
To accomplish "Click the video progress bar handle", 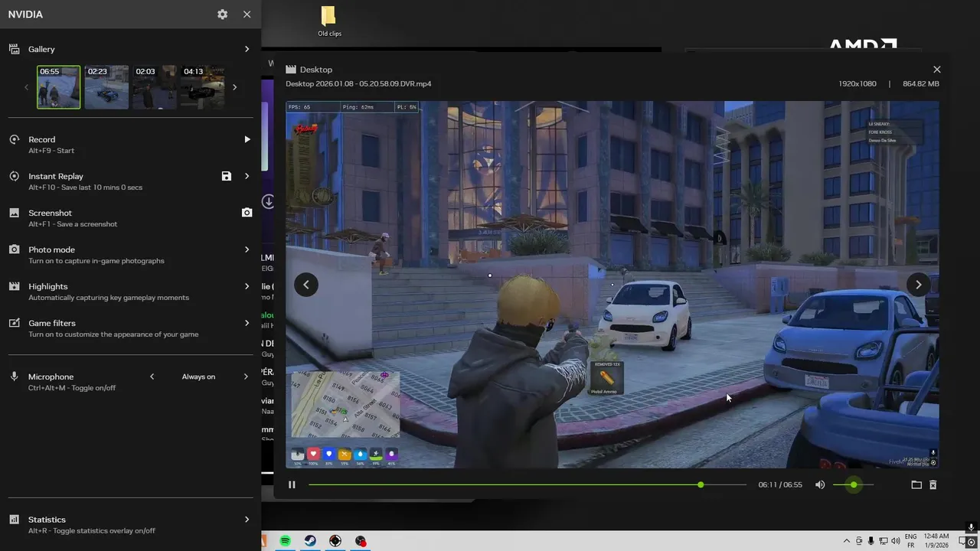I will tap(701, 484).
